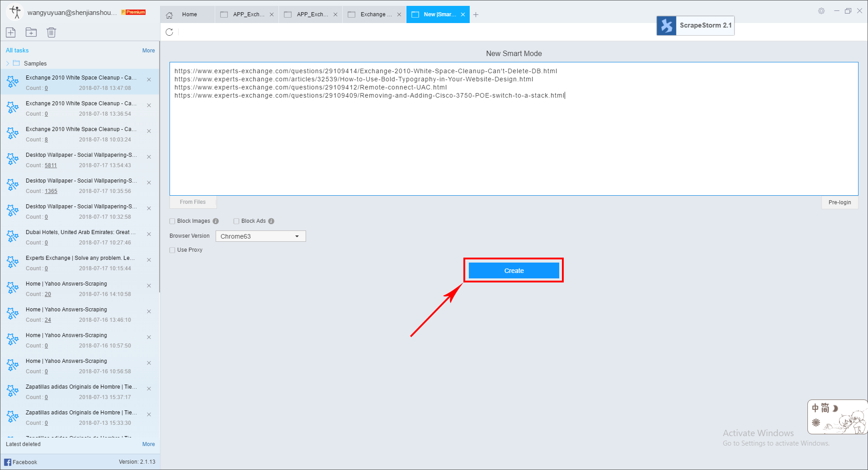Switch to the first APP_Exch tab
Viewport: 868px width, 470px height.
[x=246, y=14]
